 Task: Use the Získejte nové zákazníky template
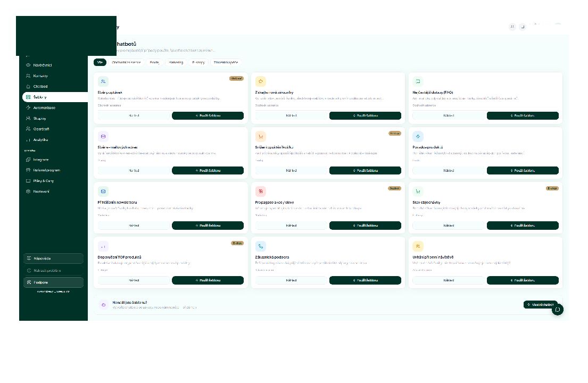click(x=365, y=116)
